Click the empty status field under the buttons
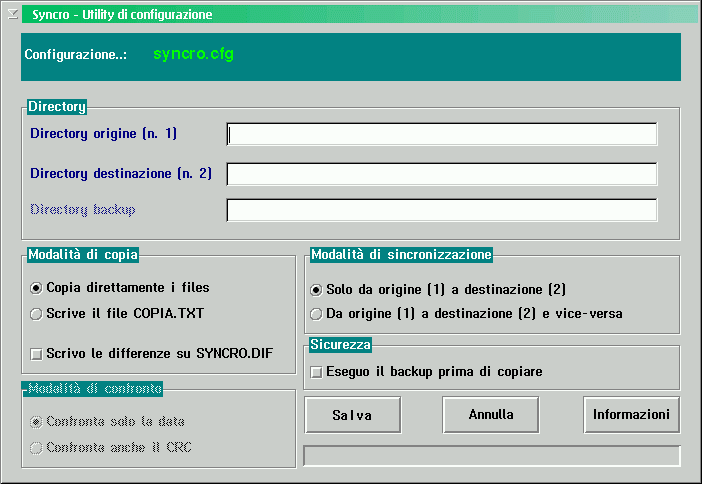Viewport: 702px width, 484px height. point(491,456)
